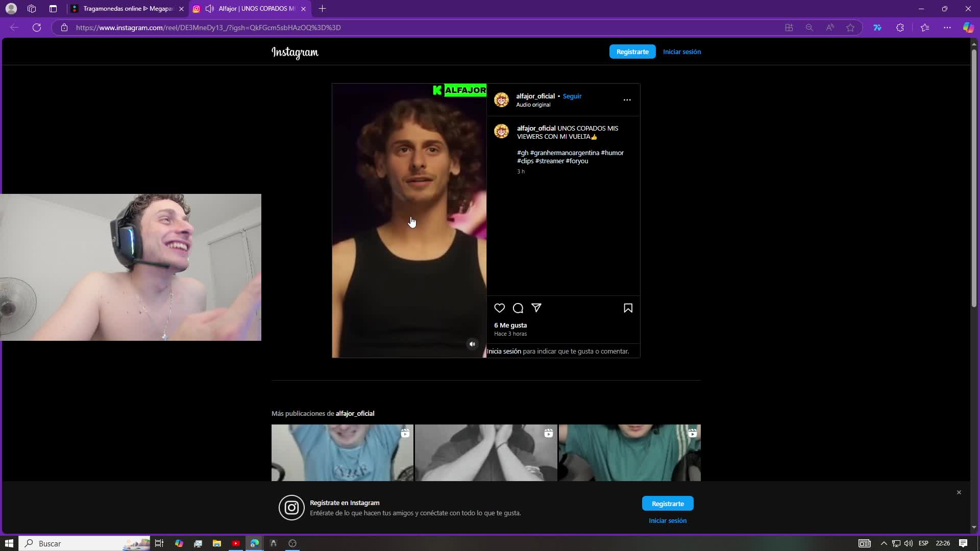Toggle the reel's sound speaker icon
The image size is (980, 551).
click(472, 344)
